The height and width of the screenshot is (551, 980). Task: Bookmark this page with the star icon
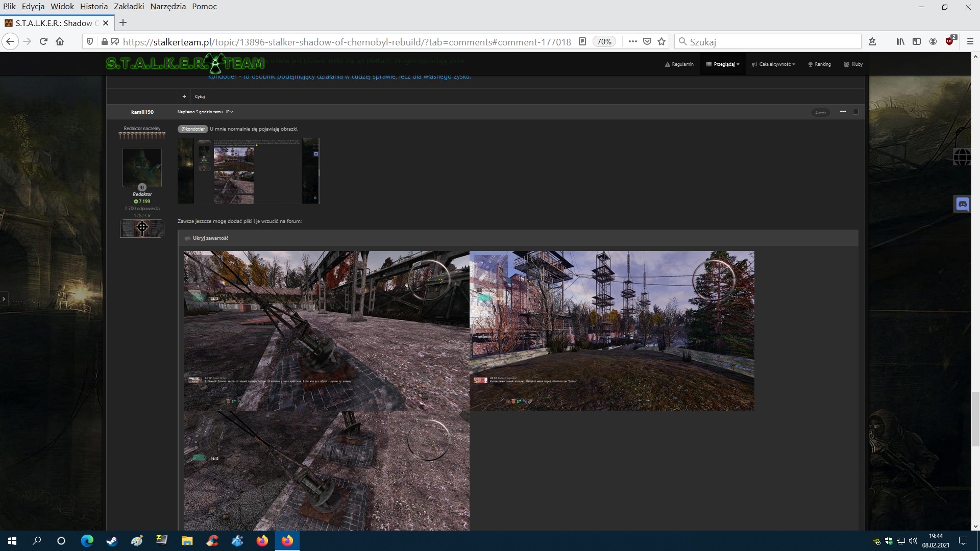pos(661,42)
